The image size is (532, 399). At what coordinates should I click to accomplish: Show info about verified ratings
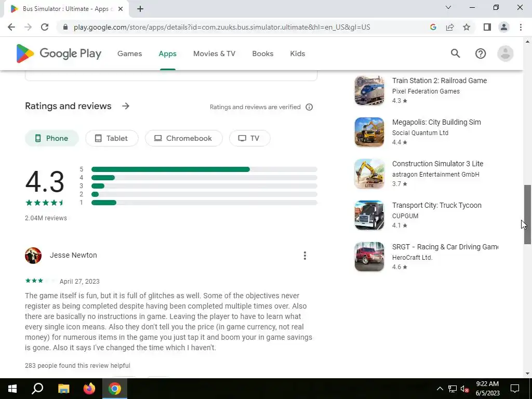point(309,107)
